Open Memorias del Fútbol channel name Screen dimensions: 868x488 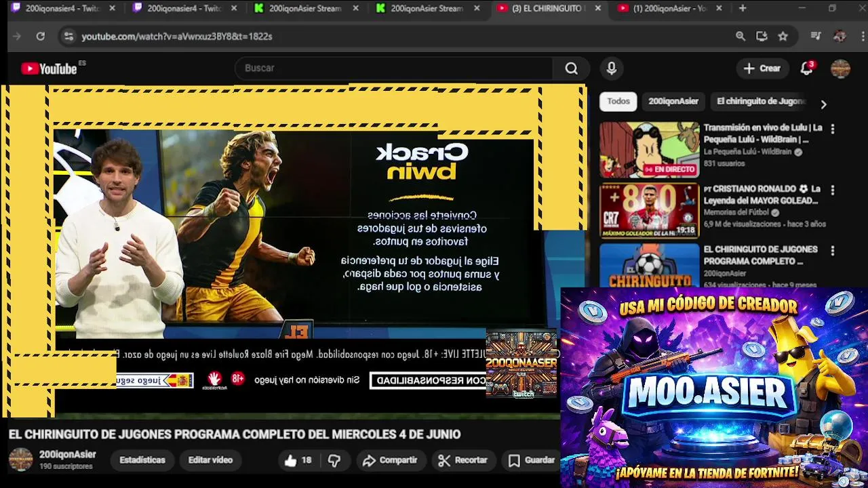point(737,213)
